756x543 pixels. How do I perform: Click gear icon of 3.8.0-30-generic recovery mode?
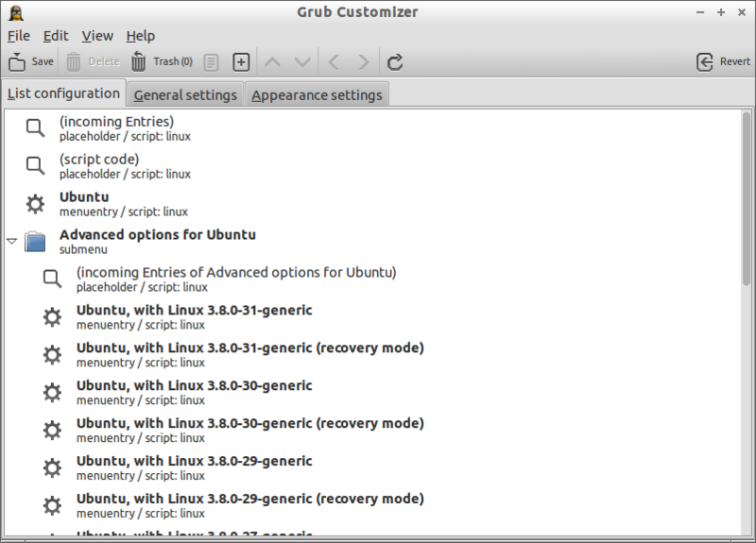click(x=52, y=431)
